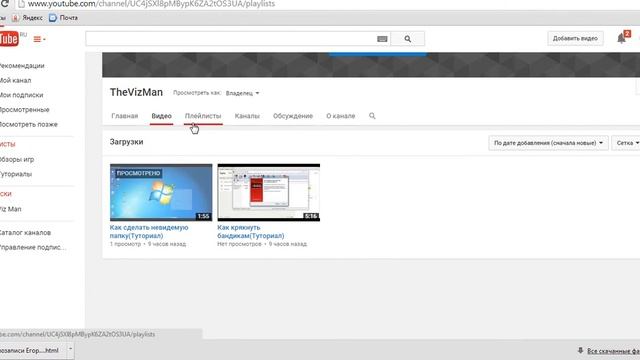Click the download arrow icon in downloads bar

click(x=580, y=351)
